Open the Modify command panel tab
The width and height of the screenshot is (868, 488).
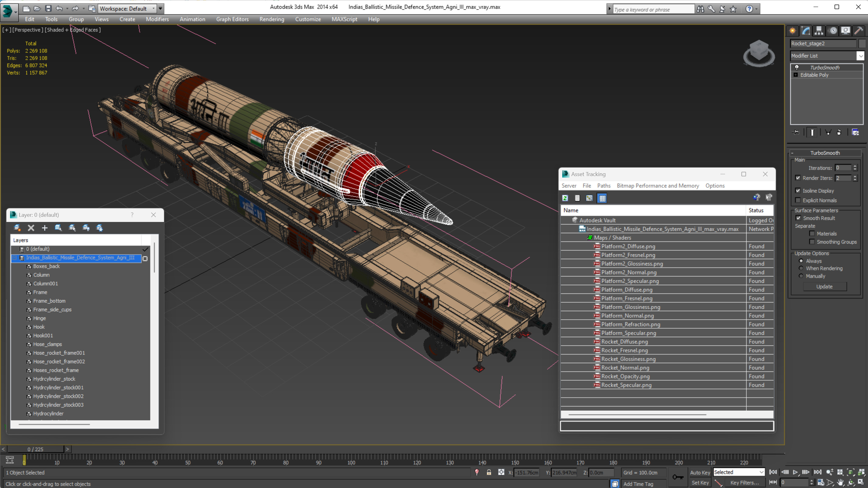point(806,31)
